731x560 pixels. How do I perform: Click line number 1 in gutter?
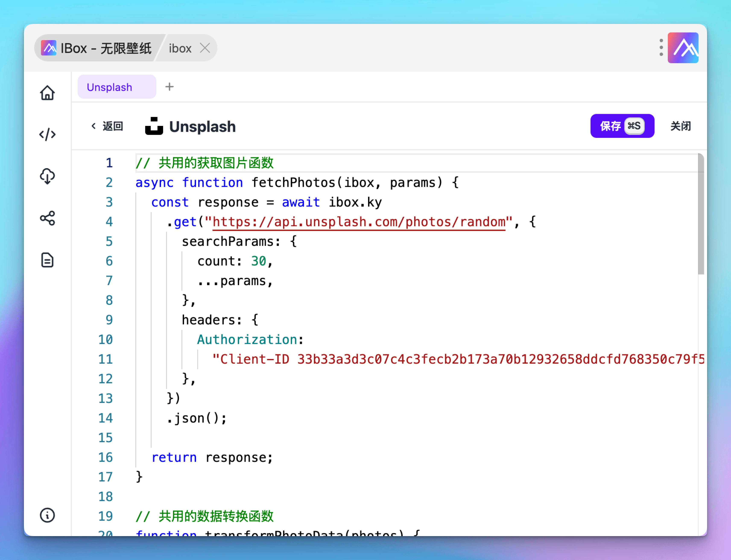pyautogui.click(x=109, y=163)
